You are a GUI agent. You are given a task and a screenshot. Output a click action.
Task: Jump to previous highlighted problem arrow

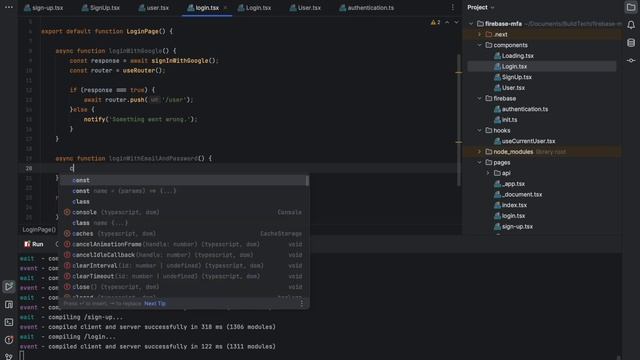coord(447,22)
